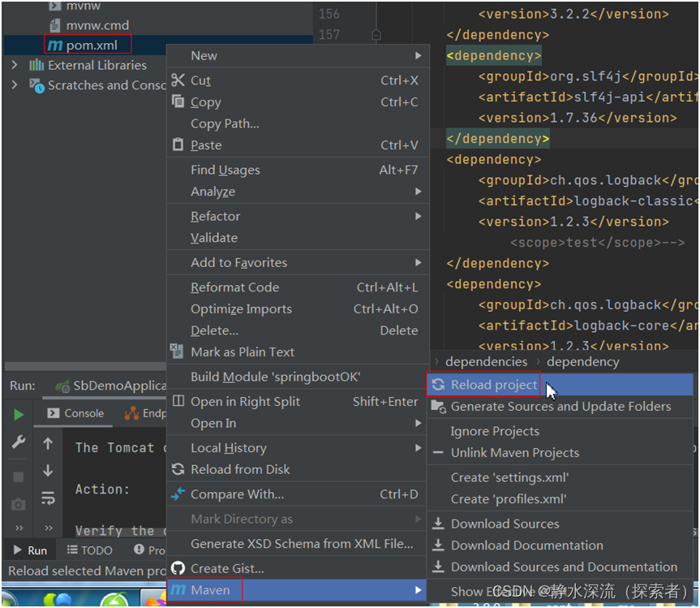Click the Reload project refresh icon
The image size is (700, 608).
pos(438,385)
